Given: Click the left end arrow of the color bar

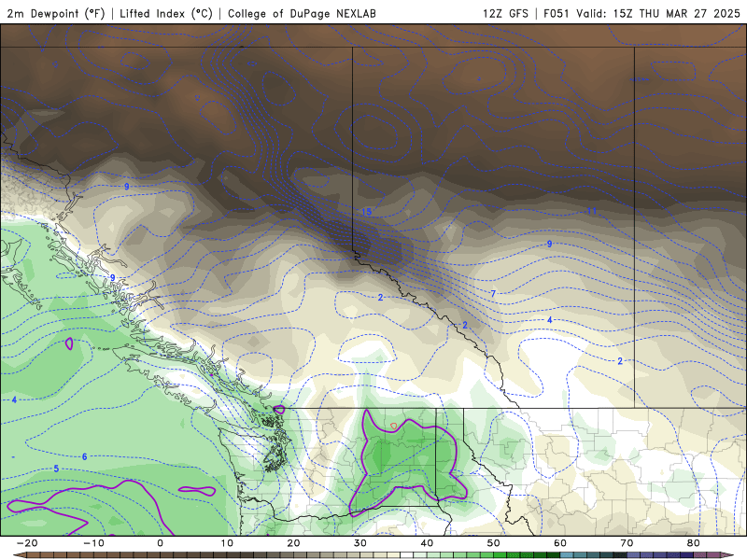Looking at the screenshot, I should coord(19,555).
